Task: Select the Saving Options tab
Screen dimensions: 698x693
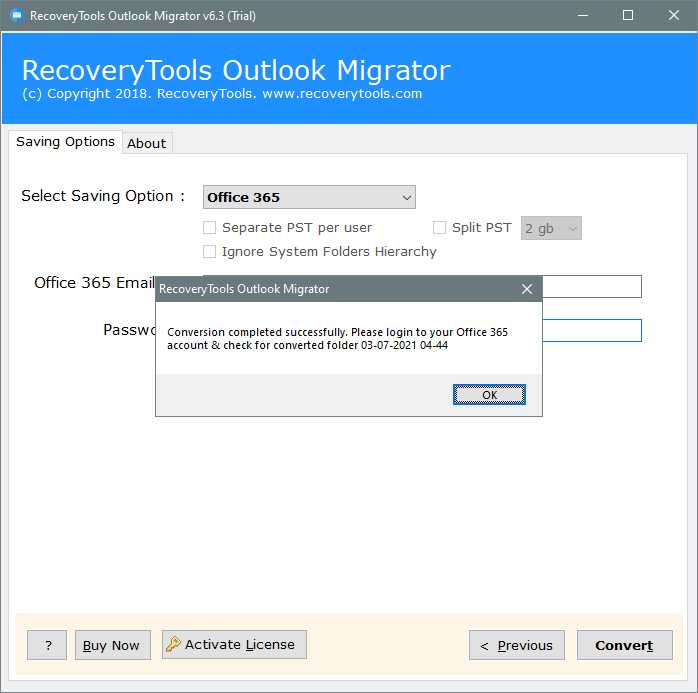Action: point(65,142)
